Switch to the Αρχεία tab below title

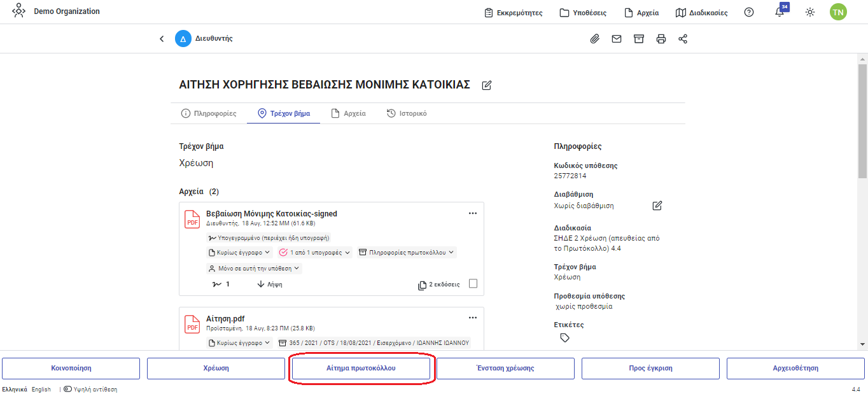pos(348,113)
